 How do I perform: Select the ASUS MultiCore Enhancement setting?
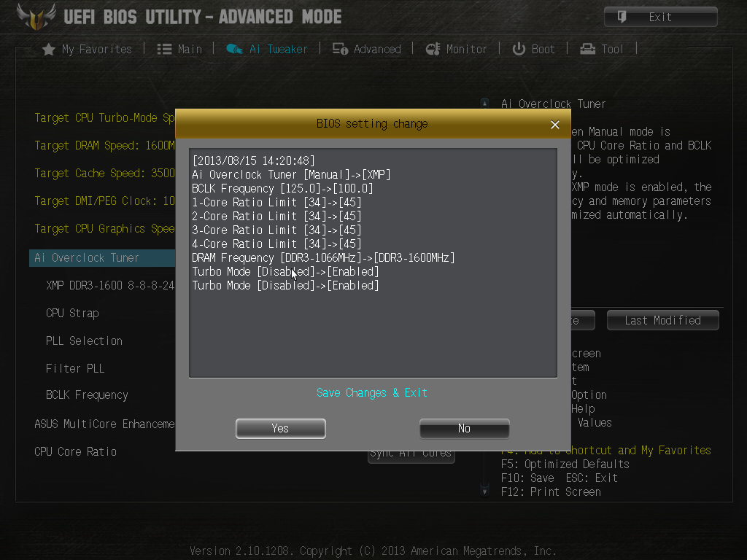[x=105, y=424]
